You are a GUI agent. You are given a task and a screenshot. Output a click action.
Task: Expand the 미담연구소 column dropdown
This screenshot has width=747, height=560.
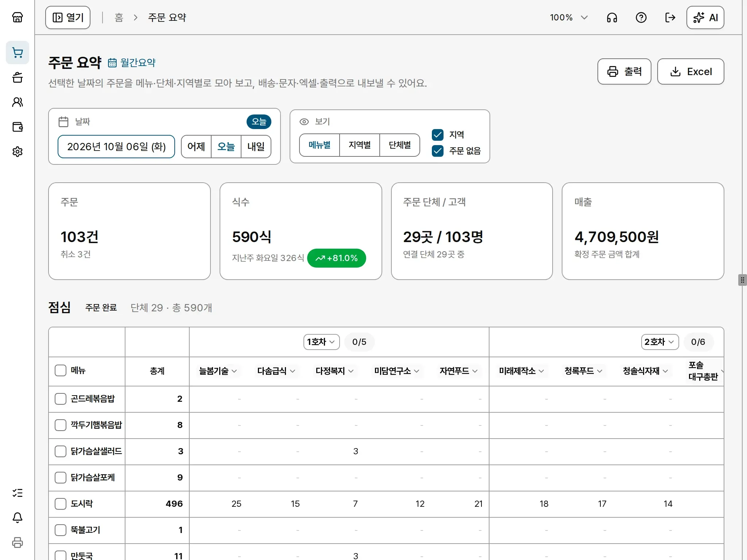(396, 371)
